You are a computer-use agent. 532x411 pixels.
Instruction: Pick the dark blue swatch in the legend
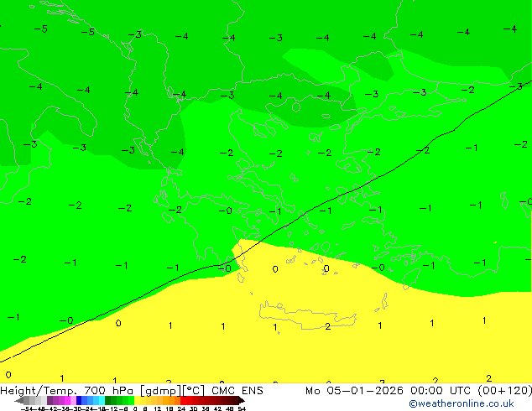(x=79, y=400)
